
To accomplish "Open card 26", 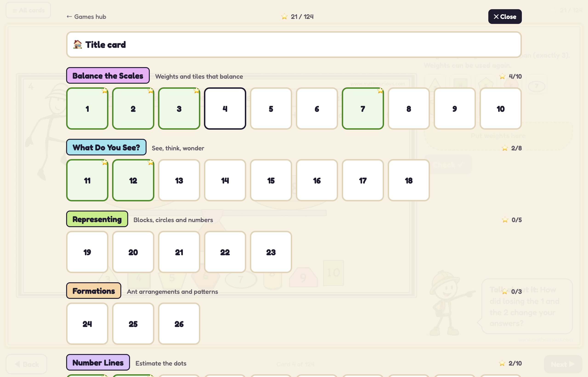I will click(179, 324).
